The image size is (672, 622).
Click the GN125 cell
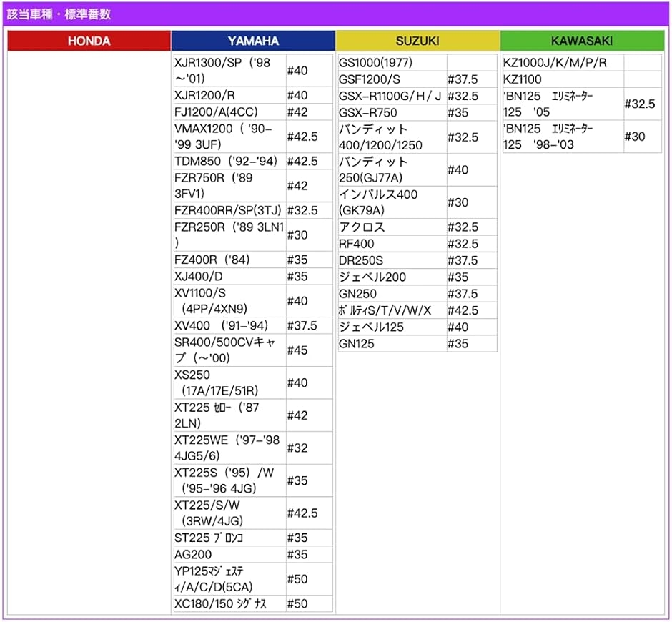[x=392, y=344]
